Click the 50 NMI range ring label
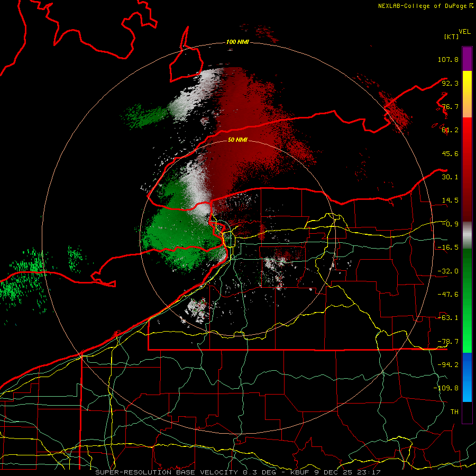This screenshot has width=476, height=476. coord(237,140)
